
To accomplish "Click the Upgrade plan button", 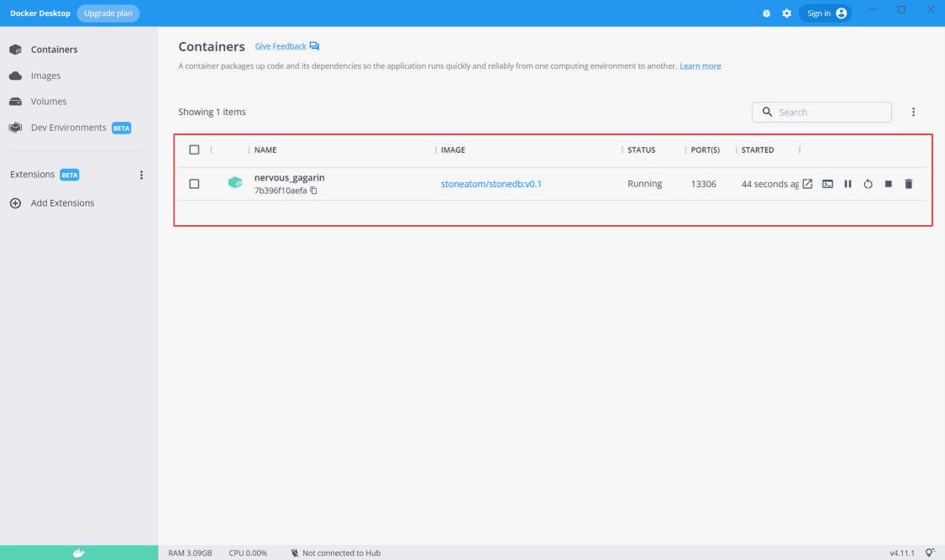I will 109,13.
